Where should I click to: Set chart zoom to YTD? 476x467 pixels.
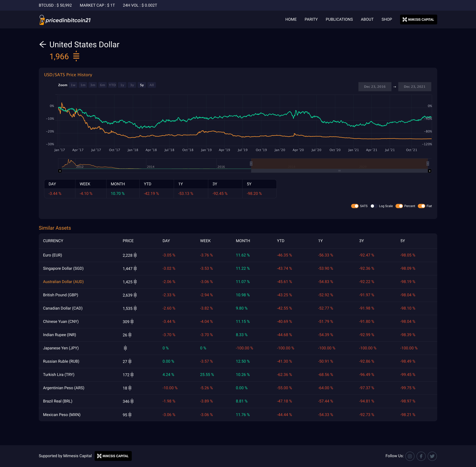pyautogui.click(x=112, y=85)
